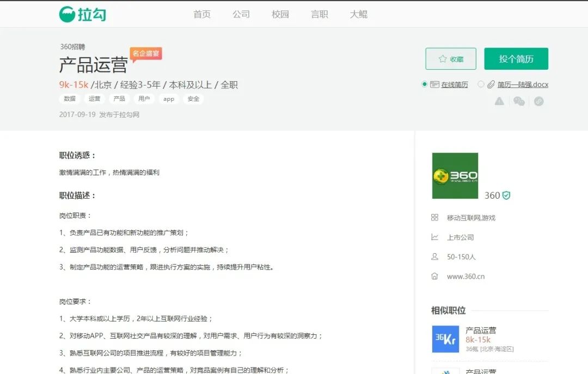The width and height of the screenshot is (588, 374).
Task: Open the 首页 navigation tab
Action: point(202,14)
